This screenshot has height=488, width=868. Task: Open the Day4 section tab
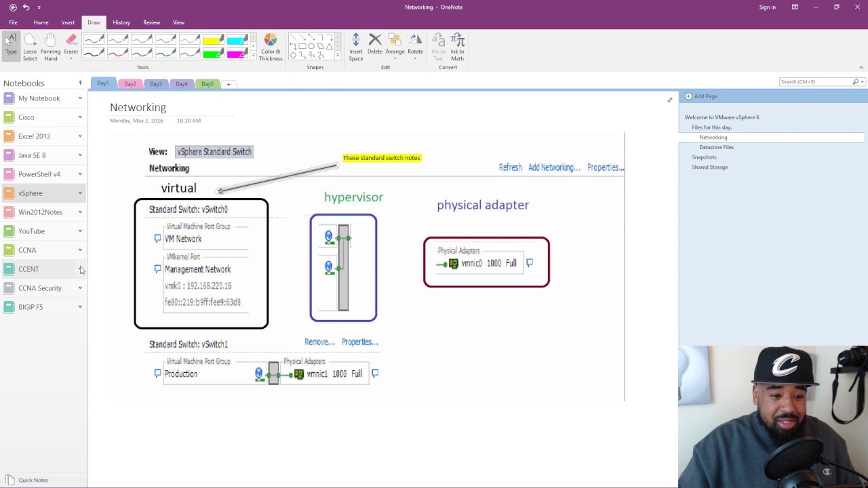[x=182, y=84]
